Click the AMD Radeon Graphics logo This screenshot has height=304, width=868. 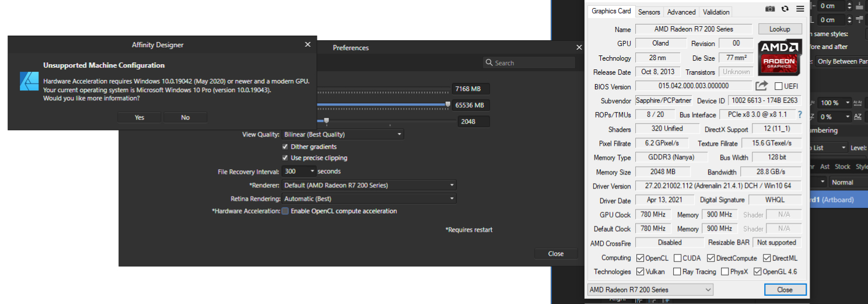click(x=780, y=57)
